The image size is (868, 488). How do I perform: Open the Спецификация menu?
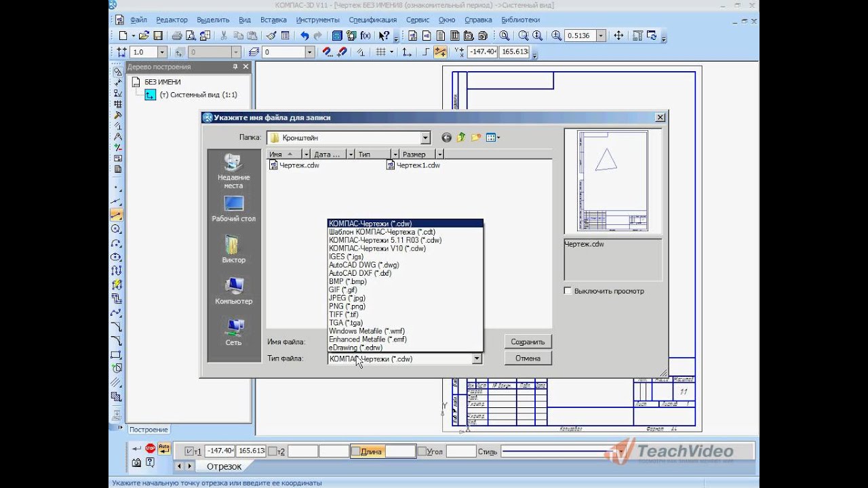click(x=372, y=20)
